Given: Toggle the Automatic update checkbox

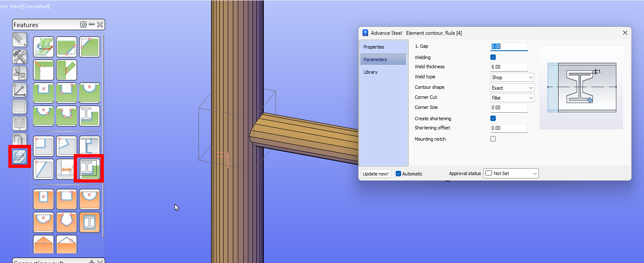Looking at the screenshot, I should (x=398, y=173).
